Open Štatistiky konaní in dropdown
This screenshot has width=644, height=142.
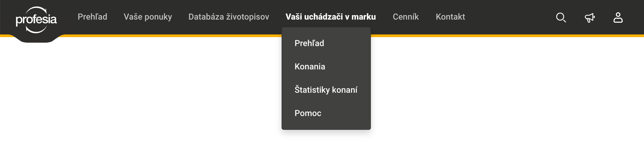(x=326, y=90)
